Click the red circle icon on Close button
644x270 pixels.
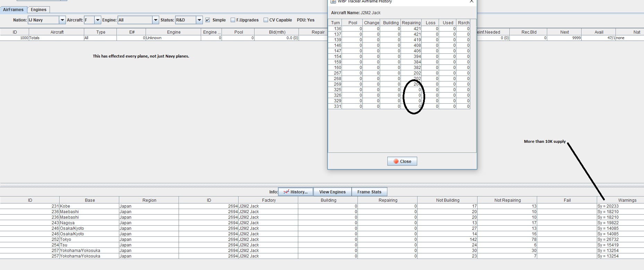point(396,161)
